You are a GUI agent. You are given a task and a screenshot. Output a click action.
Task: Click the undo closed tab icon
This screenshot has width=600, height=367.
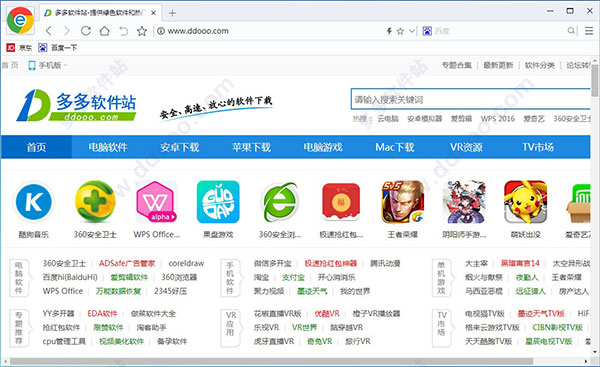pos(123,31)
